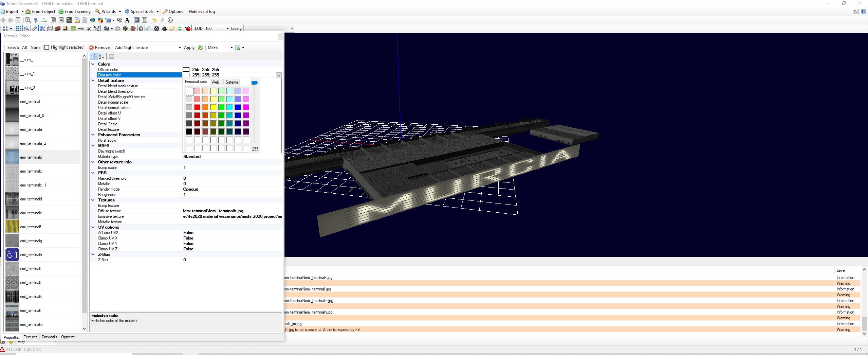Click the green refresh arrows icon
This screenshot has height=355, width=868.
click(x=180, y=29)
